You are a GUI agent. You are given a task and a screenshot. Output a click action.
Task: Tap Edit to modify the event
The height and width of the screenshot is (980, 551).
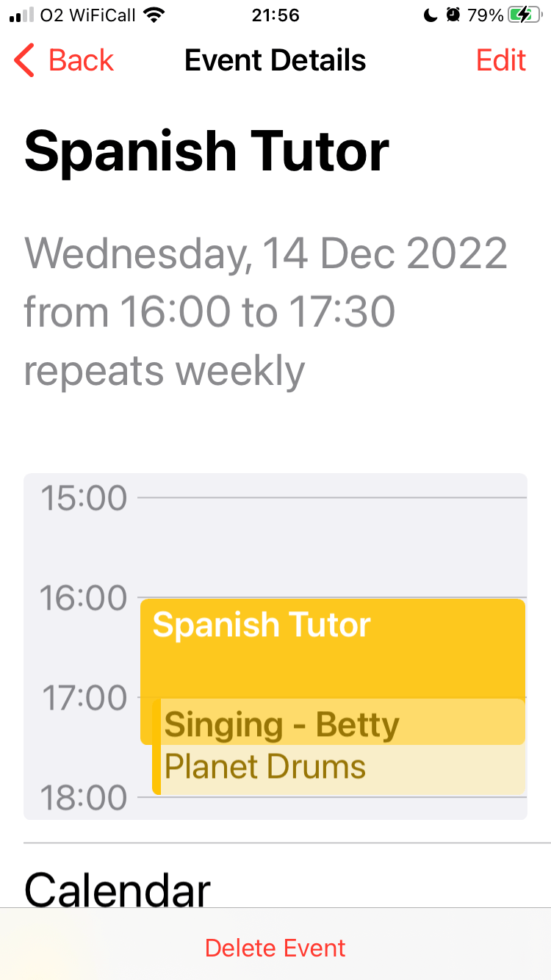501,60
